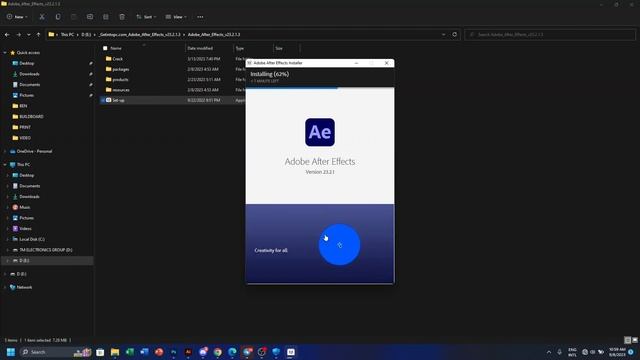The image size is (640, 360).
Task: Click the installer progress bar
Action: tap(320, 87)
